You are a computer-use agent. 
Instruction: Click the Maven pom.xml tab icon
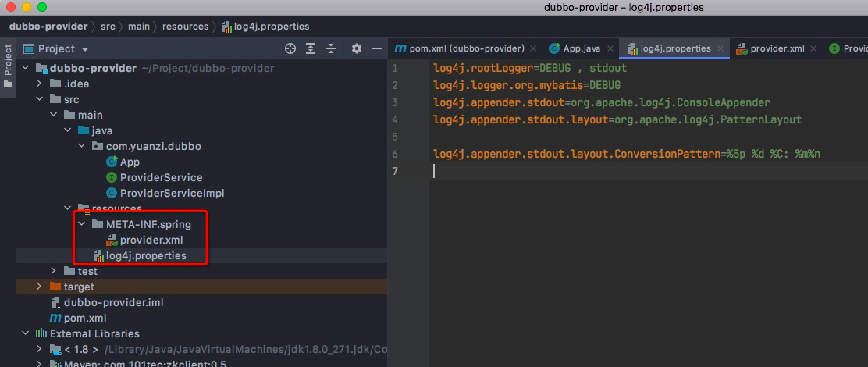point(400,48)
